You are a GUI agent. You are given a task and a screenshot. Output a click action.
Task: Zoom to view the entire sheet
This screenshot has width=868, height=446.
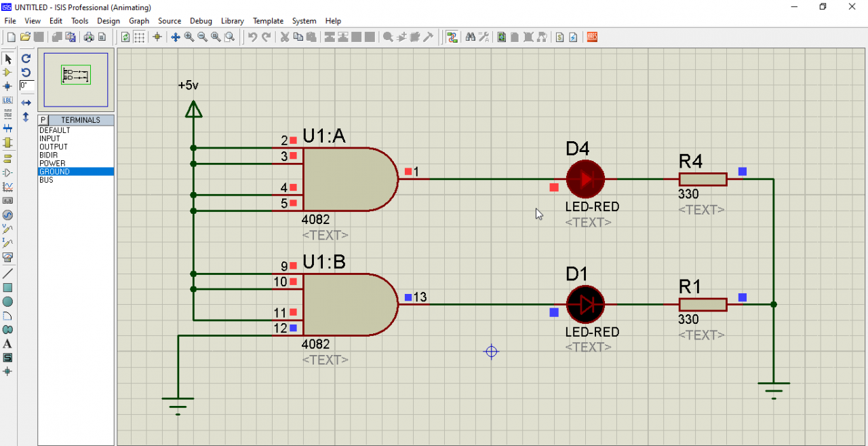(216, 37)
